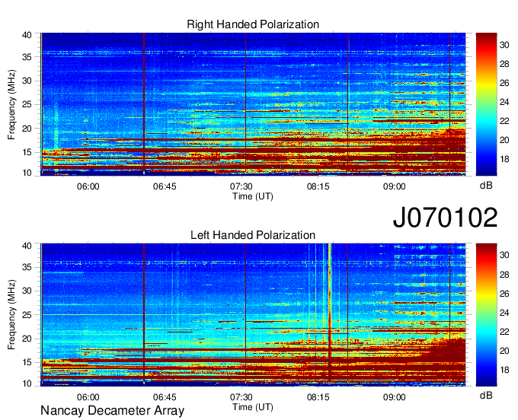
Task: Click the 07:30 tick label under Left Handed plot
Action: pyautogui.click(x=241, y=397)
